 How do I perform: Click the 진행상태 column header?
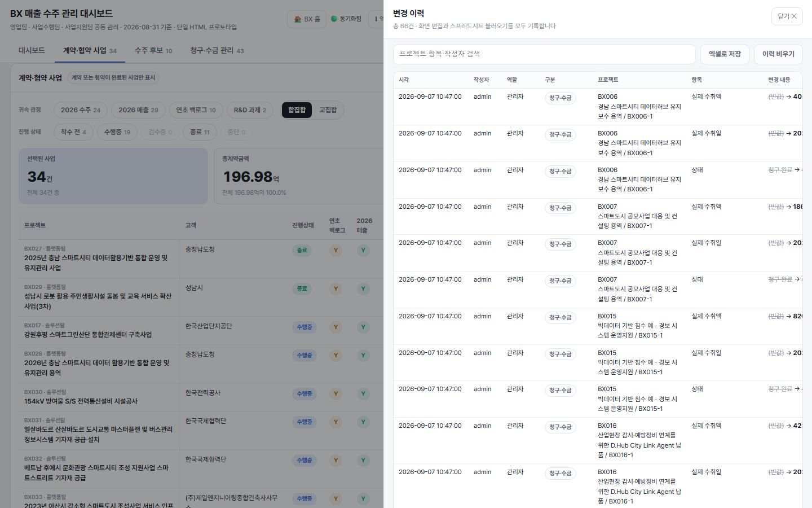303,225
